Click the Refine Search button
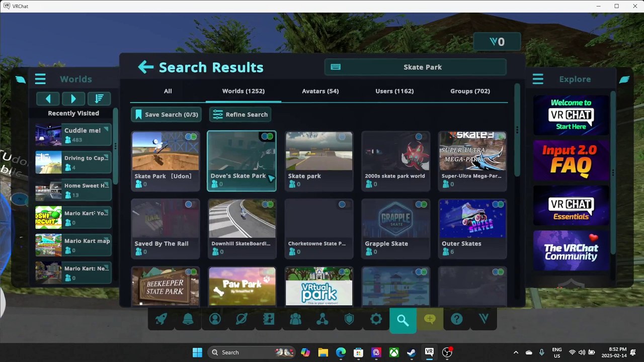 pyautogui.click(x=240, y=115)
